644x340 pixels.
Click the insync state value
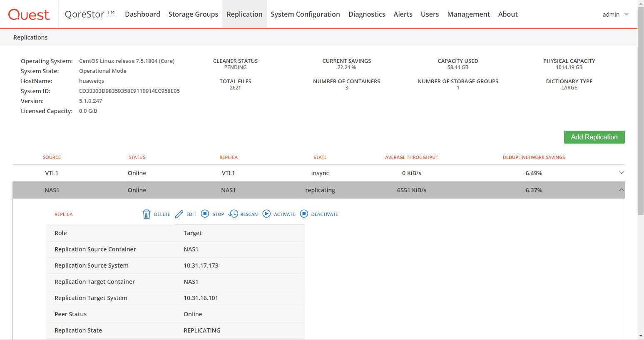[x=320, y=173]
